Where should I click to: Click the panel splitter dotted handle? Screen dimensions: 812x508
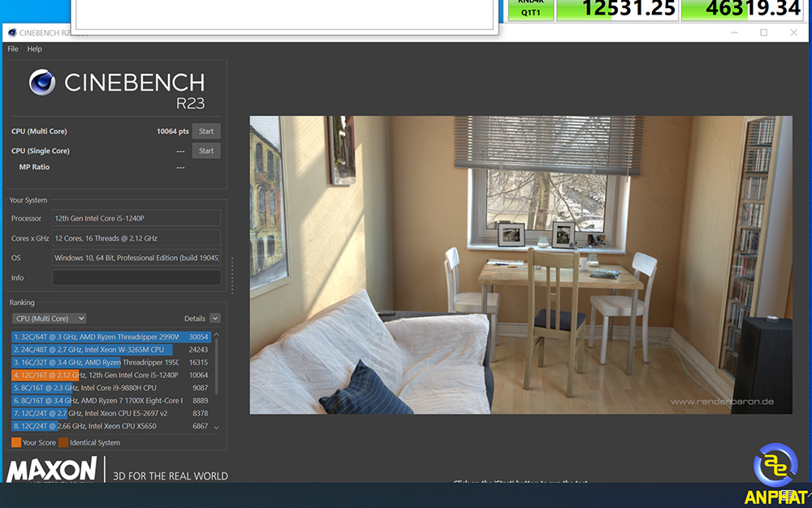click(x=232, y=276)
